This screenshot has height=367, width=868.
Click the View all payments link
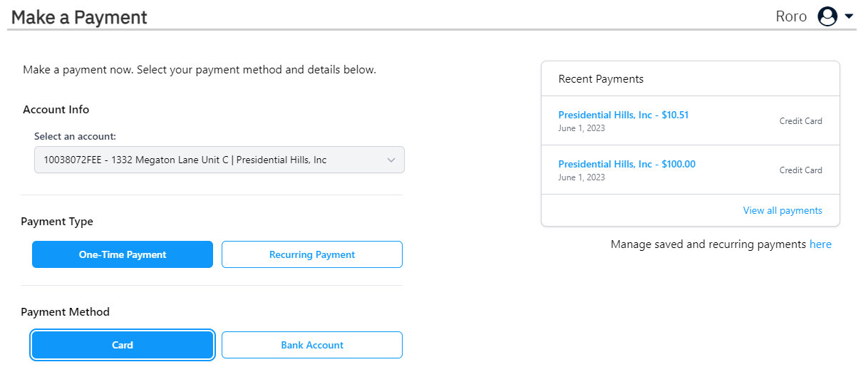click(x=782, y=210)
